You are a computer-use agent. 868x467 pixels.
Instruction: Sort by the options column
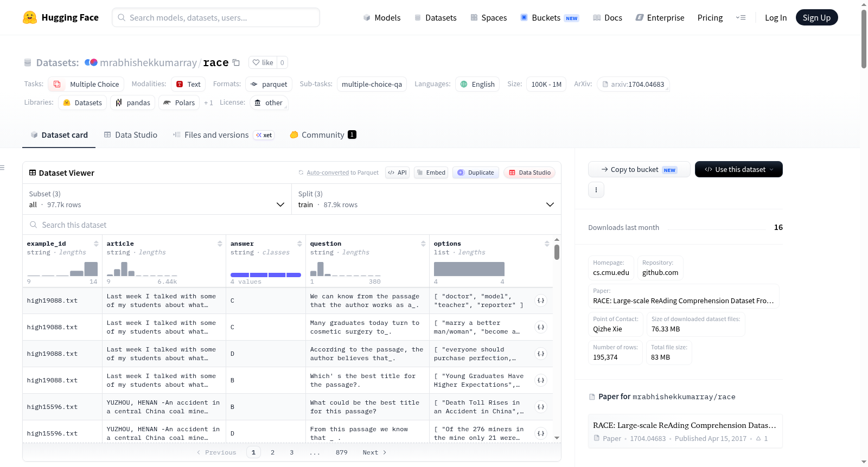547,244
